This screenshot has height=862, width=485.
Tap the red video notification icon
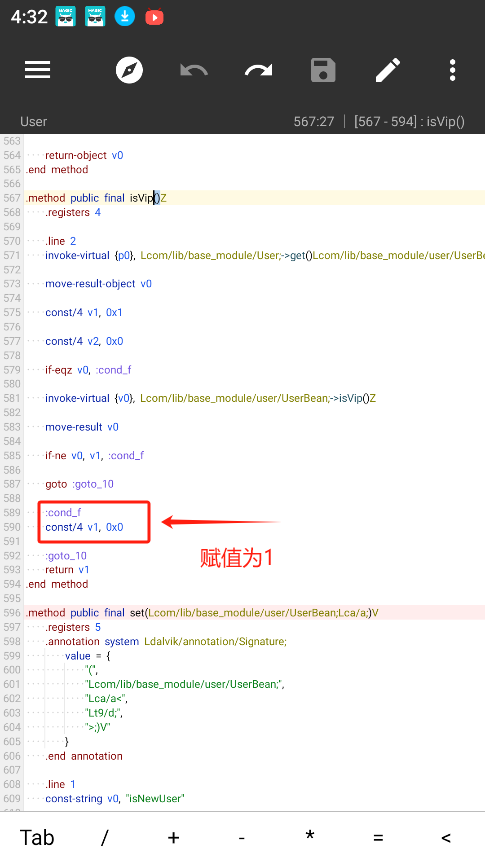point(155,18)
